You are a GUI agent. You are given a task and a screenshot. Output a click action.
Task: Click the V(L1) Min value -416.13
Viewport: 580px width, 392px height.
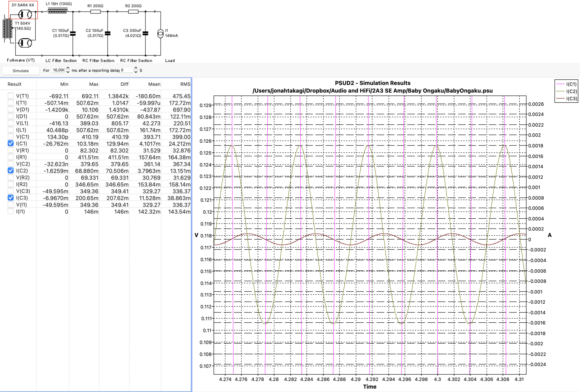[x=59, y=123]
